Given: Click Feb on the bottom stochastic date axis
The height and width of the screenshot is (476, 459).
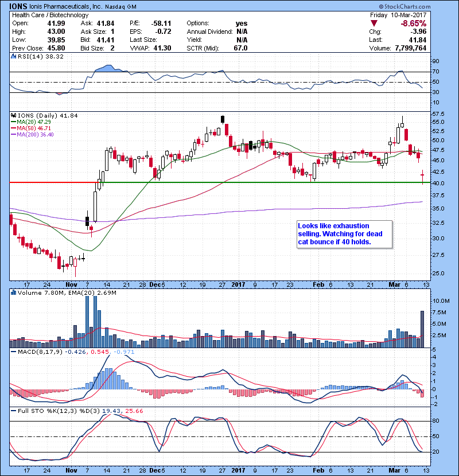Looking at the screenshot, I should (x=318, y=470).
